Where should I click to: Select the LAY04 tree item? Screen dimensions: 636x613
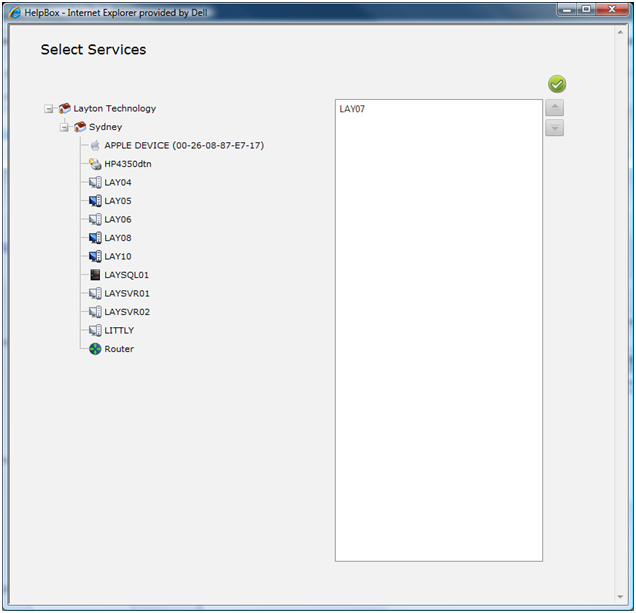(118, 183)
